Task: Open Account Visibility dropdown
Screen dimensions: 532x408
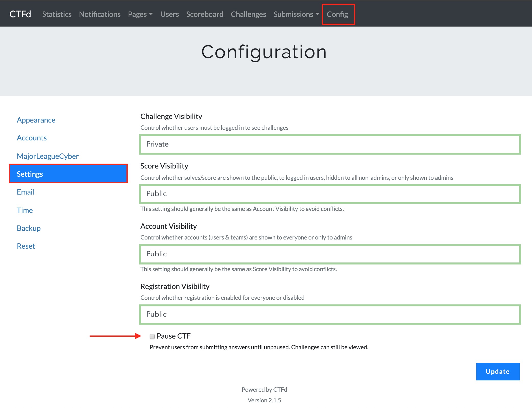Action: point(330,254)
